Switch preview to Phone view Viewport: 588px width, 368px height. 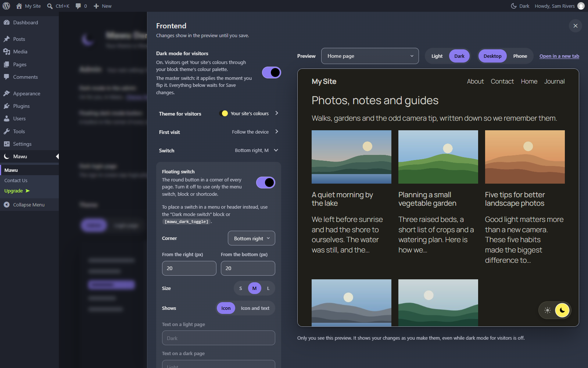click(520, 56)
